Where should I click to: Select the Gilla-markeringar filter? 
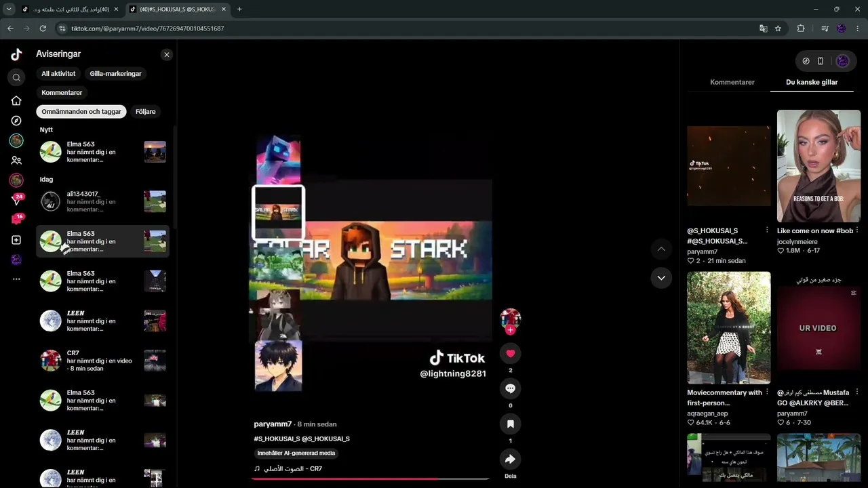tap(115, 73)
